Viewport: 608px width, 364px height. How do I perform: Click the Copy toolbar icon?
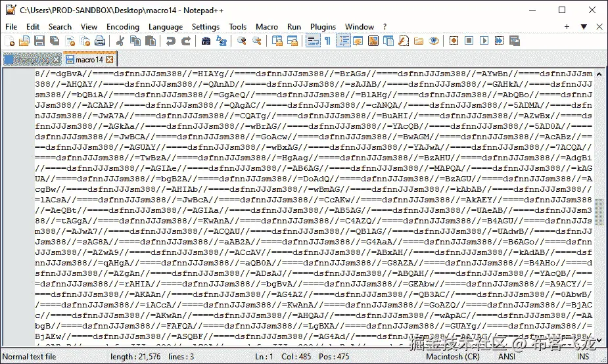point(135,41)
